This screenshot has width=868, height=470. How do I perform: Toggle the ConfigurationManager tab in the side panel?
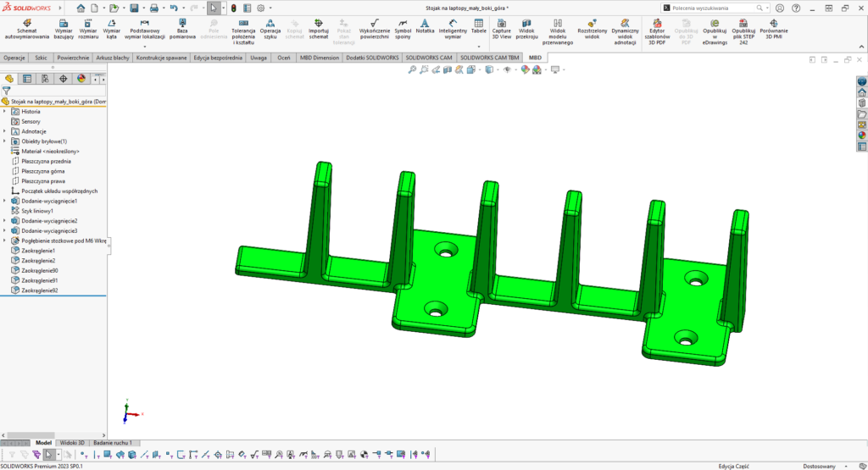(45, 79)
